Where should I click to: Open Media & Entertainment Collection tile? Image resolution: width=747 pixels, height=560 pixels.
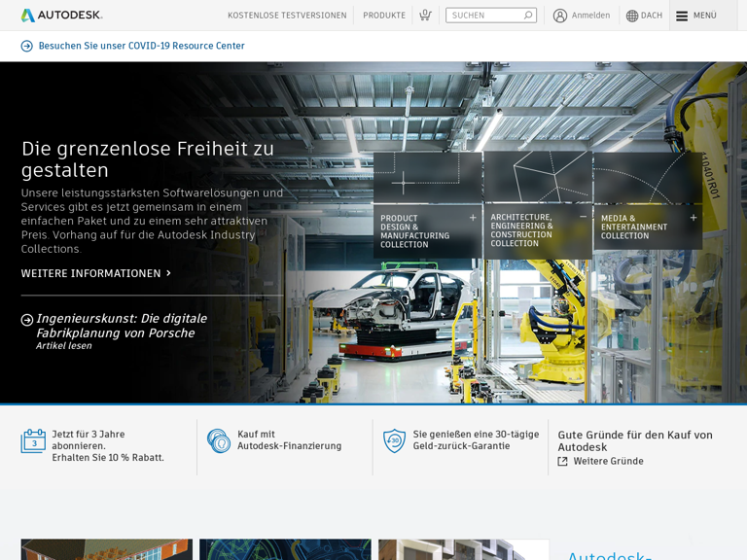[x=648, y=201]
